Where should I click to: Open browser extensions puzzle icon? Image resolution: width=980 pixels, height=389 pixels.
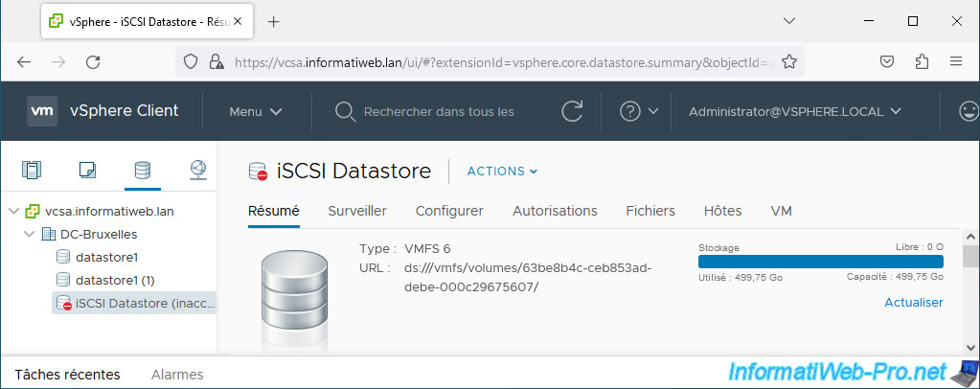click(x=922, y=61)
